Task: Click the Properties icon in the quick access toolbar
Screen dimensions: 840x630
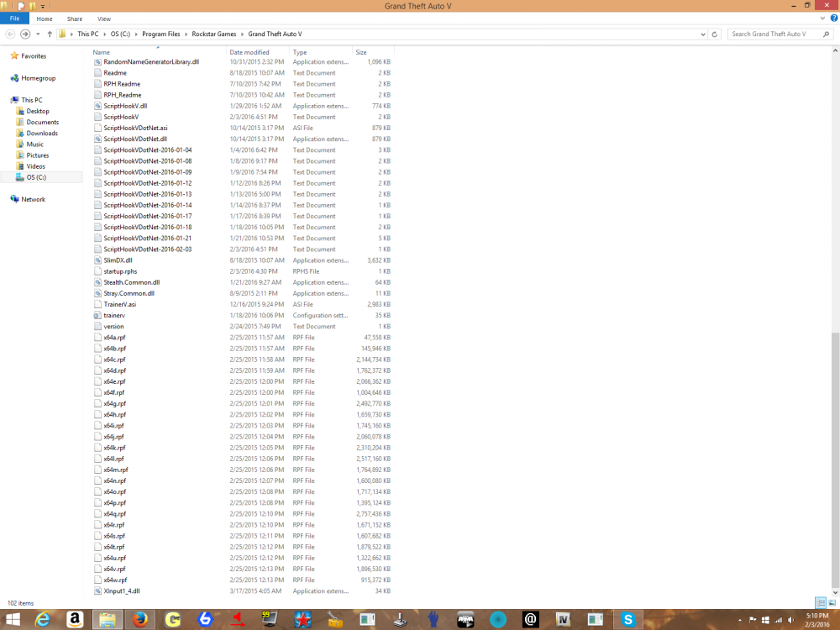Action: [21, 5]
